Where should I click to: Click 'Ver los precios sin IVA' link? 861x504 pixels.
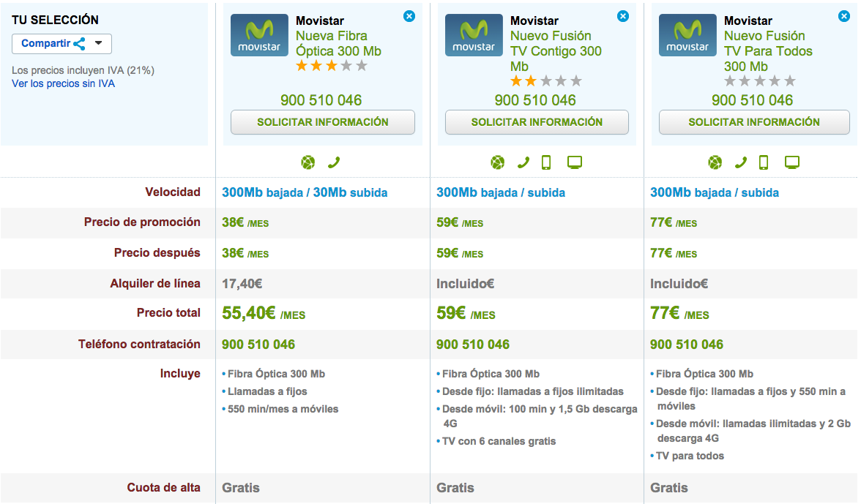[x=63, y=84]
